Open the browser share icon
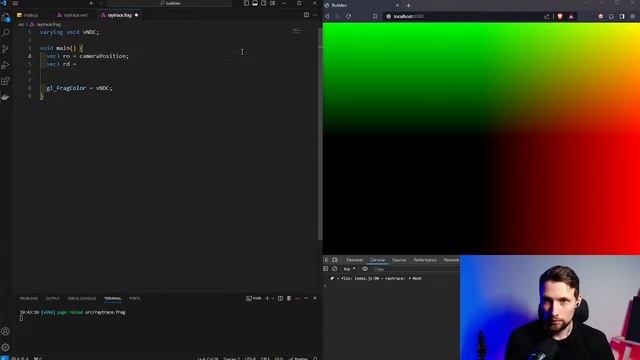Screen dimensions: 640x360 pyautogui.click(x=547, y=16)
